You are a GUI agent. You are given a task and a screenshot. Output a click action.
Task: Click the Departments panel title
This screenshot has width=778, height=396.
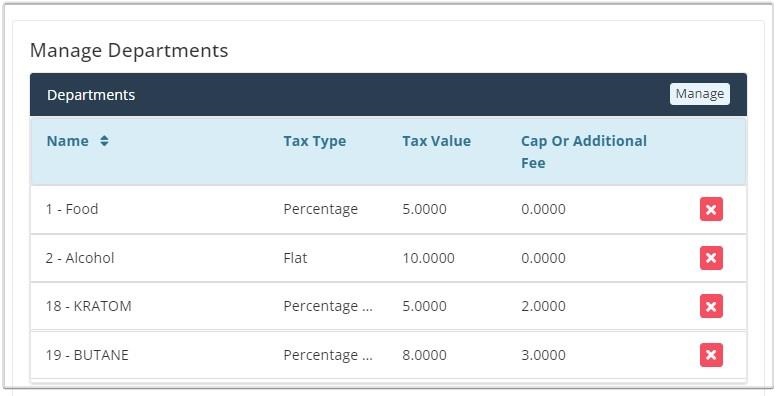[91, 95]
